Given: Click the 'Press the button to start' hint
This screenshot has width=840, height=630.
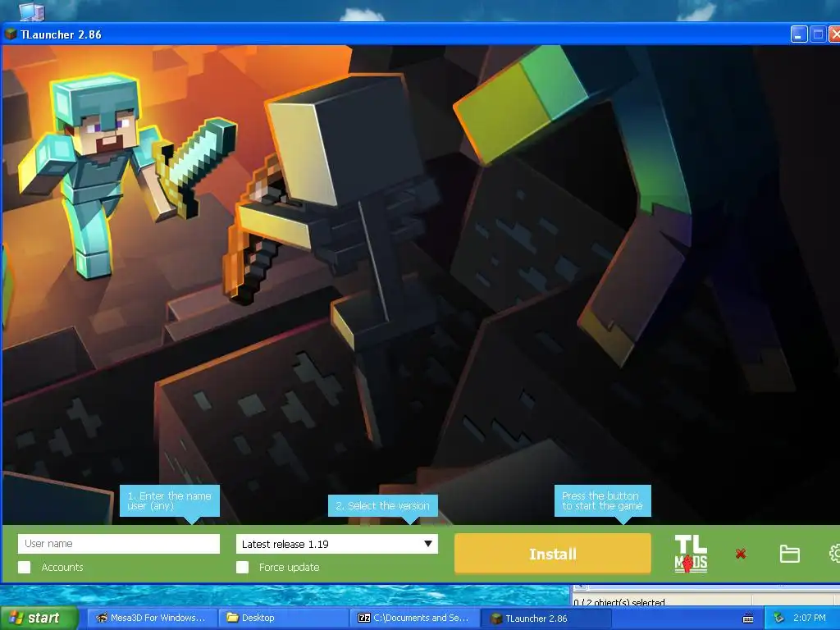Looking at the screenshot, I should (x=603, y=501).
